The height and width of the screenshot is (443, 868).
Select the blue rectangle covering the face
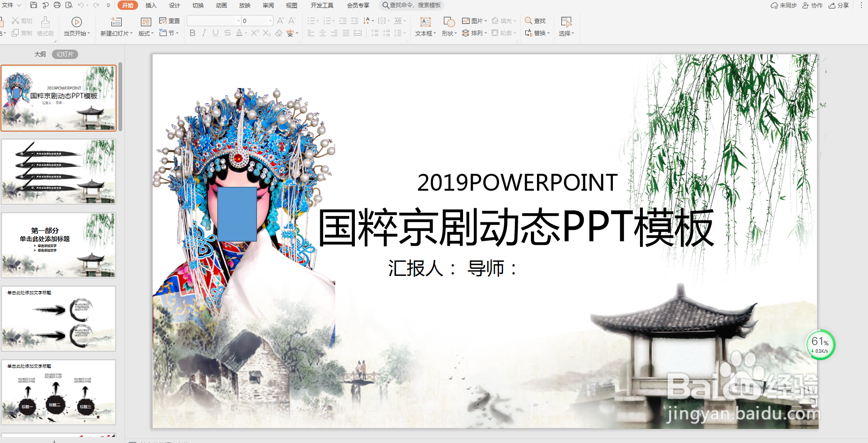click(x=237, y=214)
